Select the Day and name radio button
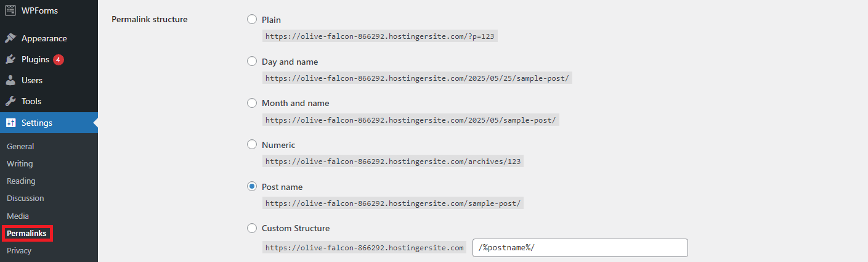The height and width of the screenshot is (262, 868). [x=252, y=62]
